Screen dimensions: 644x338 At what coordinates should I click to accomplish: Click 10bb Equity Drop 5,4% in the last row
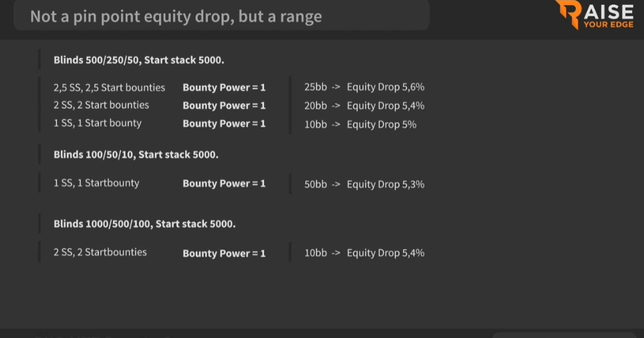364,253
